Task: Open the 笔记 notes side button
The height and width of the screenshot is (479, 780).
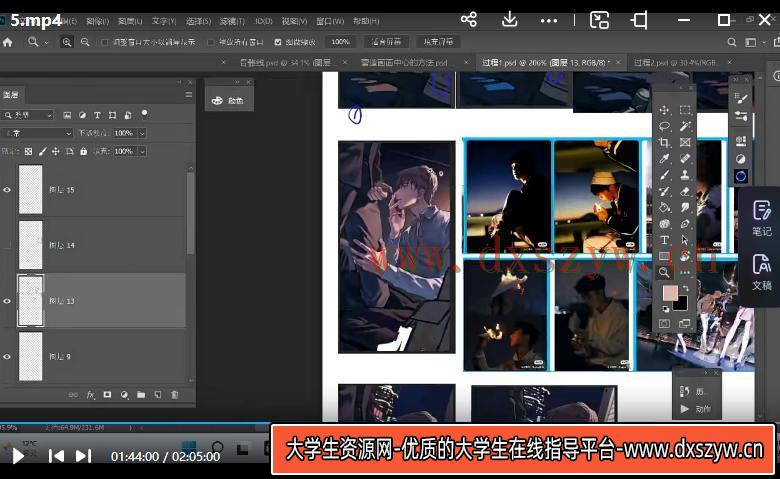Action: pos(761,218)
